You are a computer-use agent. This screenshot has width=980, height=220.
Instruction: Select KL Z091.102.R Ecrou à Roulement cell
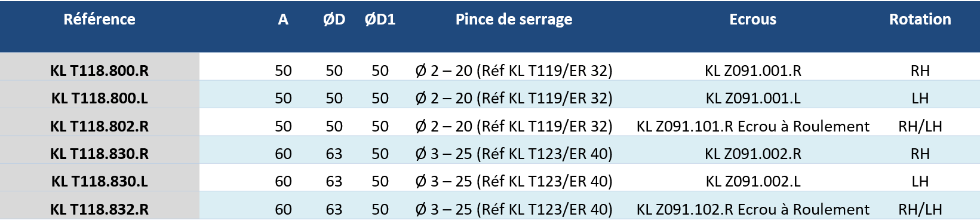(752, 209)
